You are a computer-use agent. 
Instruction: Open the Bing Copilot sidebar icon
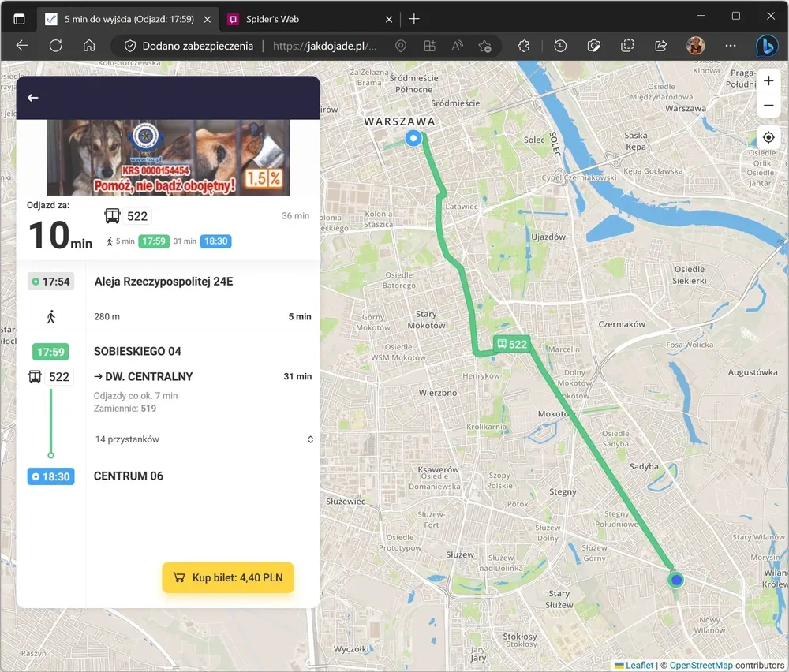pos(766,46)
